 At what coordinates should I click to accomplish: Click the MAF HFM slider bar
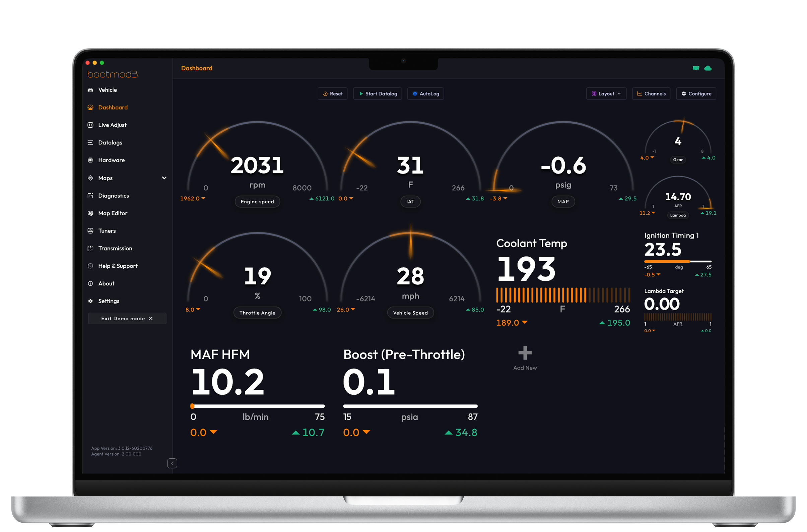pos(258,406)
